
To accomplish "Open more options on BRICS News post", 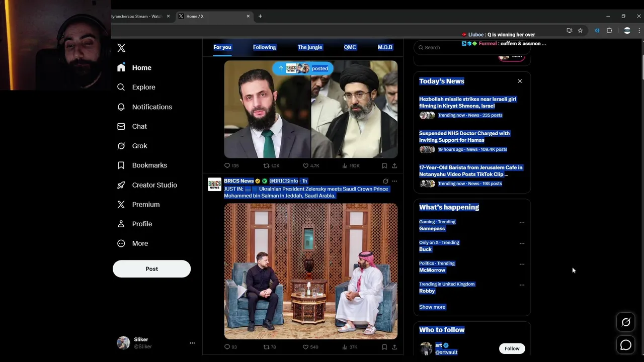I will coord(394,181).
